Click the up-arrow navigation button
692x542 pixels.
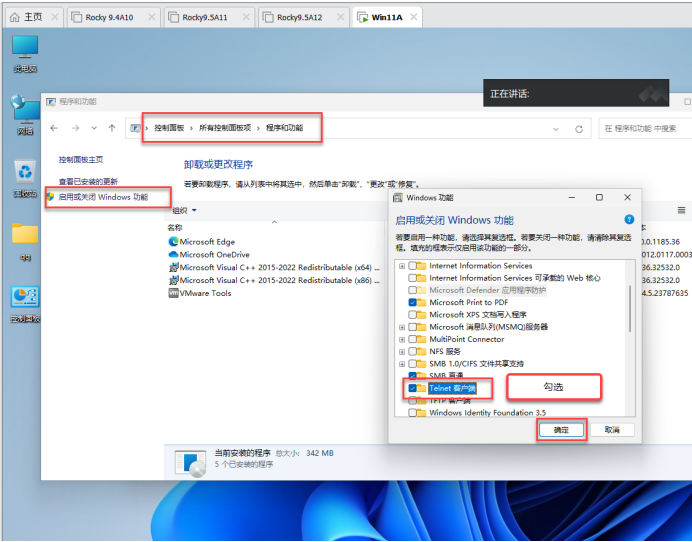(x=112, y=128)
